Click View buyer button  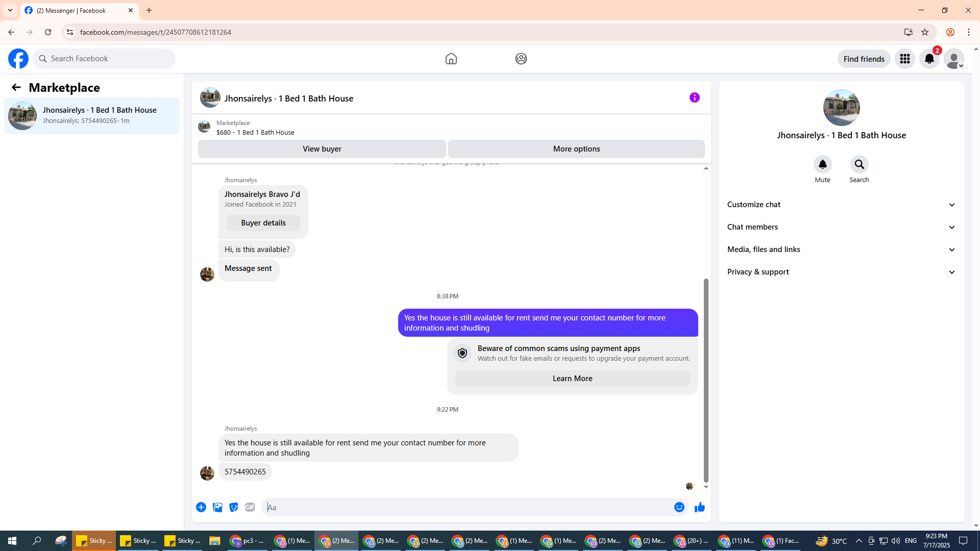[x=322, y=149]
